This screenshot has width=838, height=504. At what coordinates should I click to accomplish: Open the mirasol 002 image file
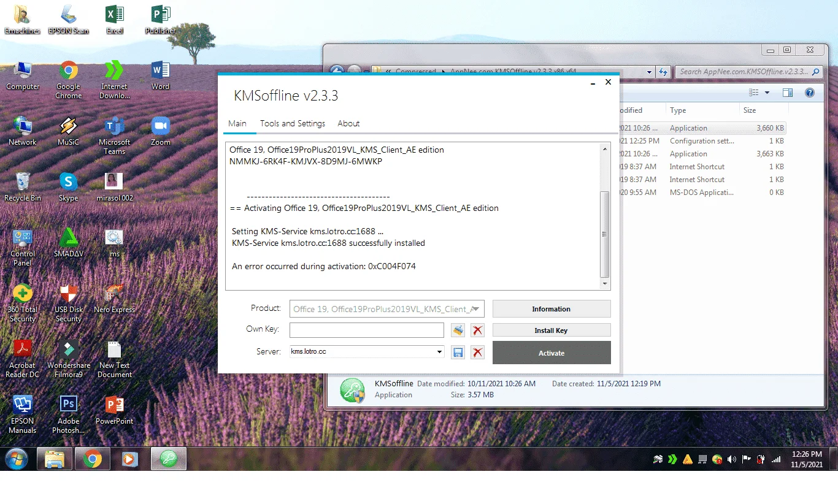pyautogui.click(x=115, y=187)
